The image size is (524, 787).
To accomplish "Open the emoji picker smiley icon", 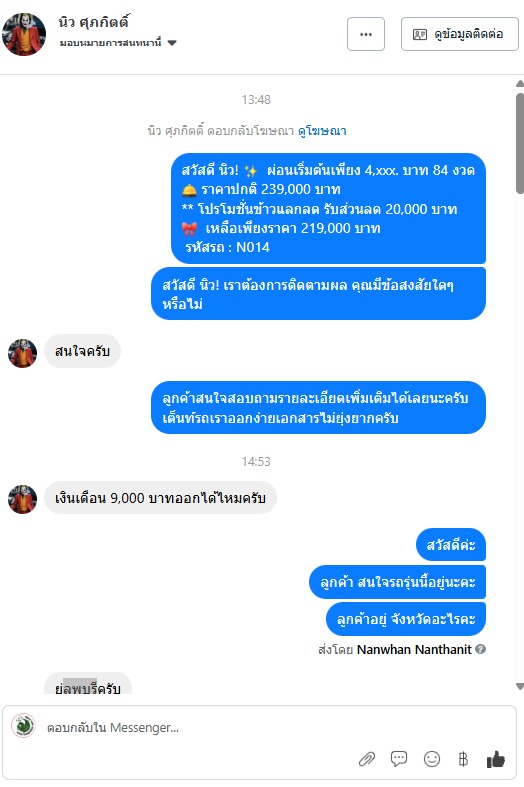I will tap(432, 759).
